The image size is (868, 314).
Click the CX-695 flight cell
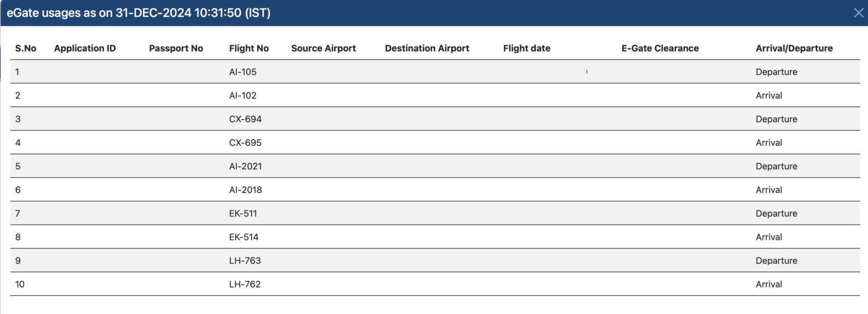click(x=245, y=143)
